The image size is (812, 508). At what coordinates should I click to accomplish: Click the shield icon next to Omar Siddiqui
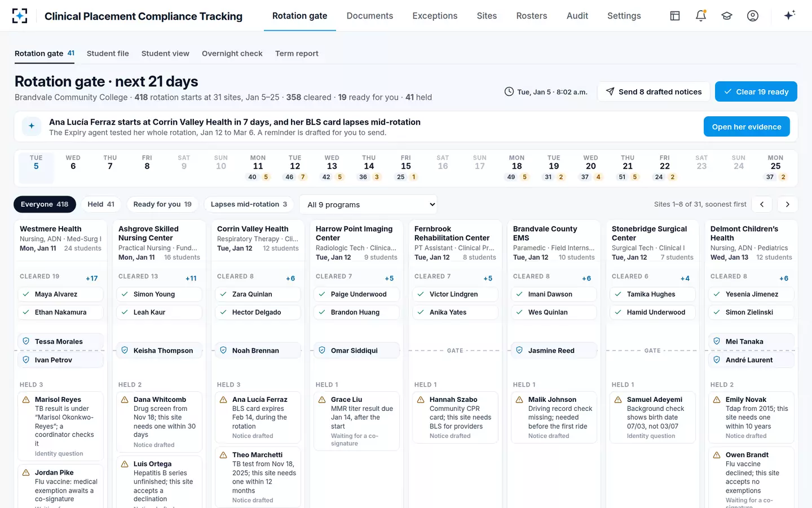click(x=322, y=351)
